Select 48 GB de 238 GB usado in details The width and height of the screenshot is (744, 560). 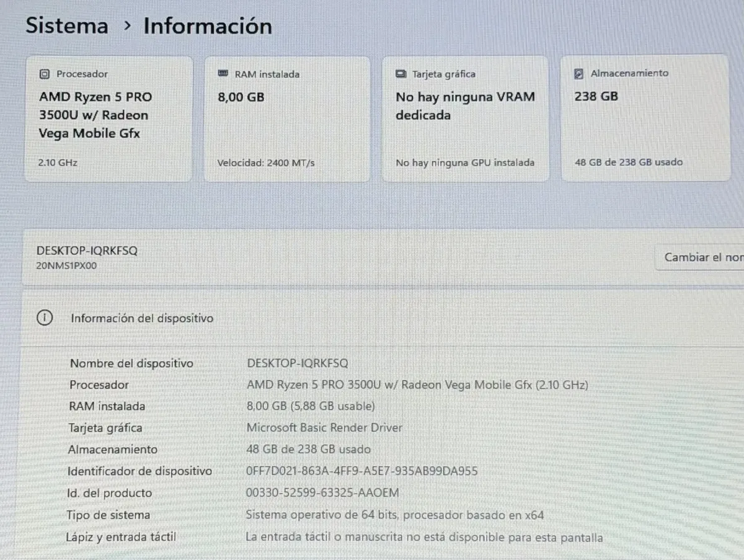pyautogui.click(x=309, y=449)
